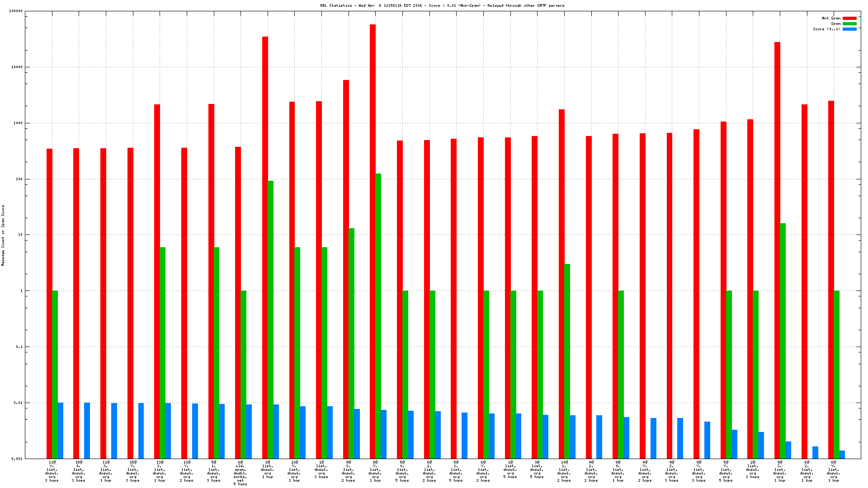Click the rotated 'Message Count or Spam Score' axis title
Image resolution: width=868 pixels, height=488 pixels.
3,235
